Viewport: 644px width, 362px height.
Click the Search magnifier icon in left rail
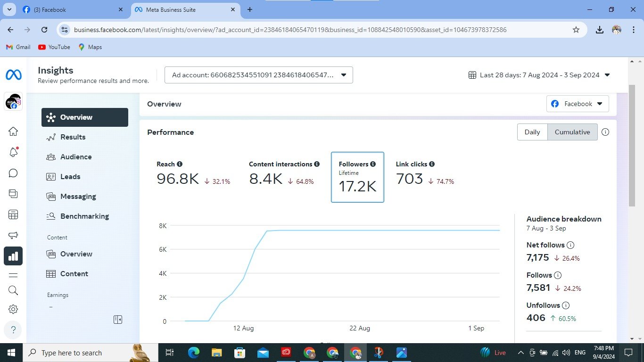[x=13, y=290]
